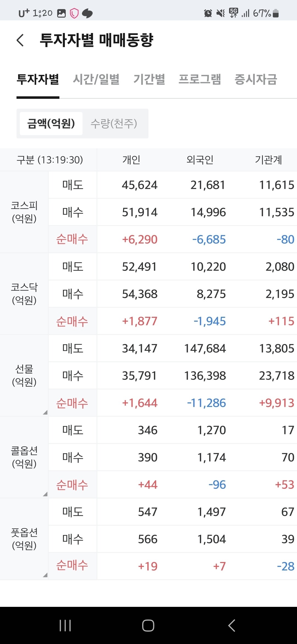Tap the back arrow in the header
The image size is (297, 644).
pyautogui.click(x=20, y=40)
